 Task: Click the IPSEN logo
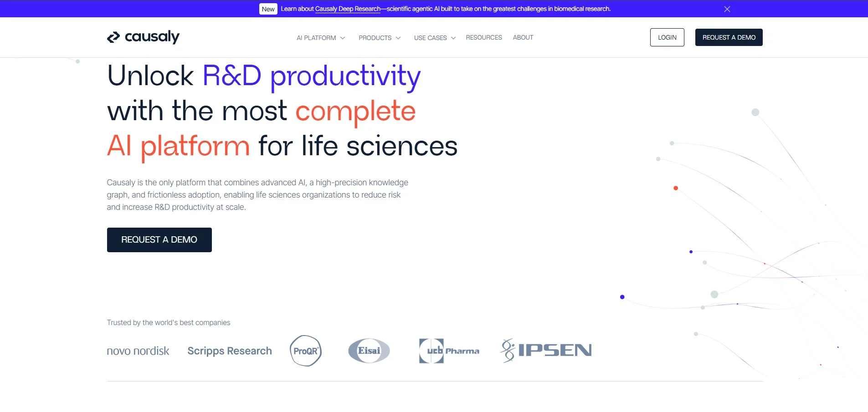click(x=546, y=350)
